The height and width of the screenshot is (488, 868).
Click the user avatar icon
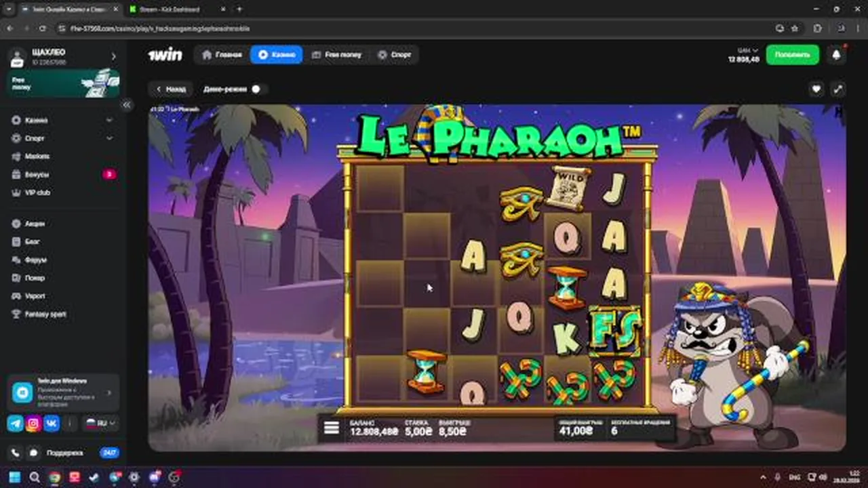[x=18, y=57]
